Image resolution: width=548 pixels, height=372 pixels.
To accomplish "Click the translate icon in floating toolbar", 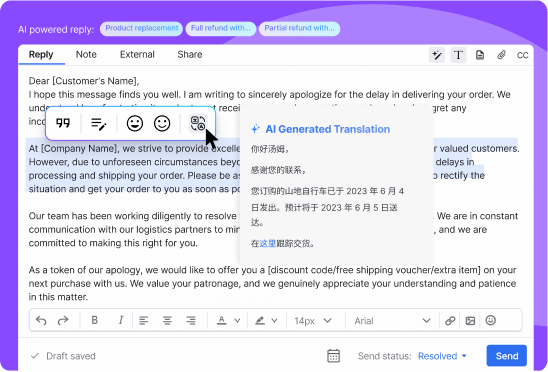I will [198, 123].
